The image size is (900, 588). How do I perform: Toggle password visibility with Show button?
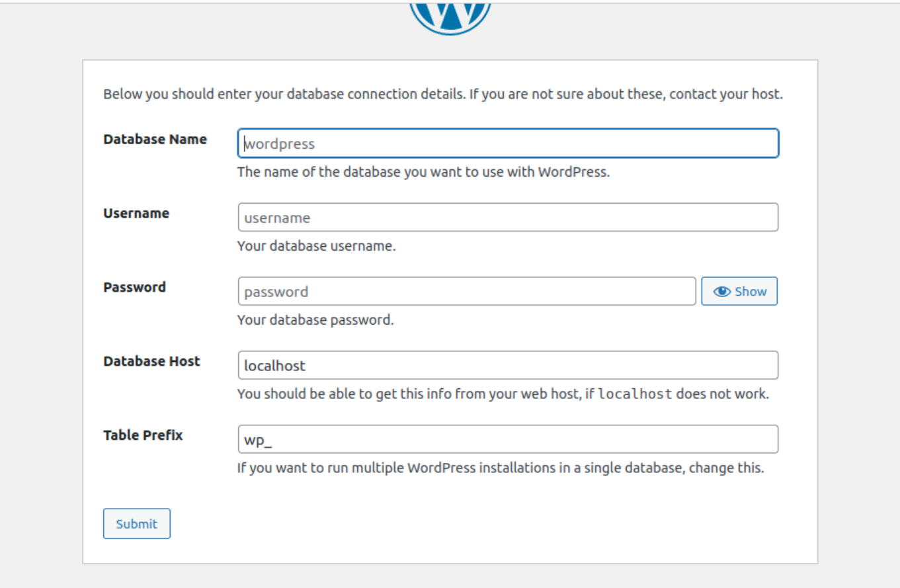pyautogui.click(x=739, y=292)
